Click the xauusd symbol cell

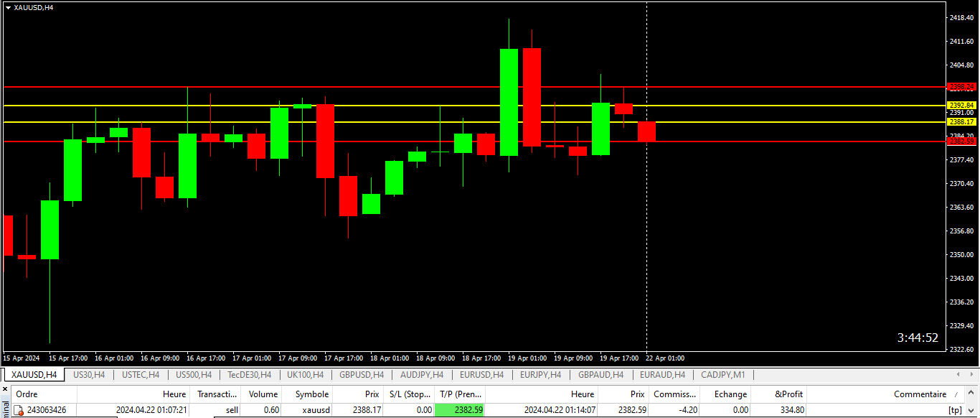coord(316,410)
